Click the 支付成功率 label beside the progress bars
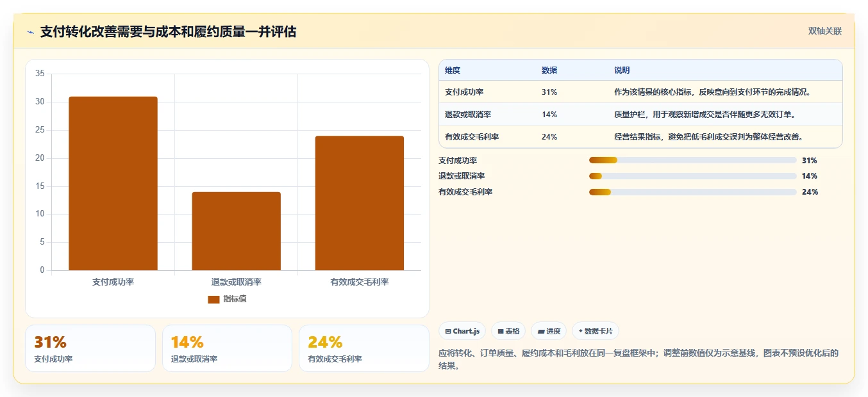 coord(458,161)
